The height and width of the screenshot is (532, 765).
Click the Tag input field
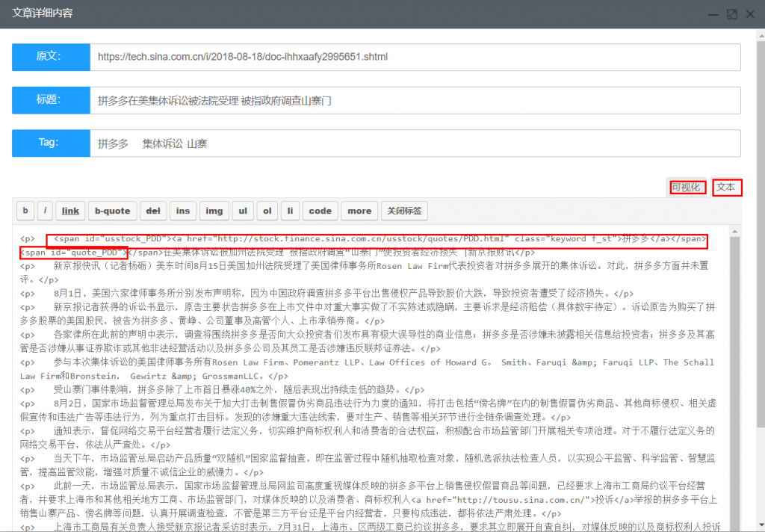[x=415, y=143]
